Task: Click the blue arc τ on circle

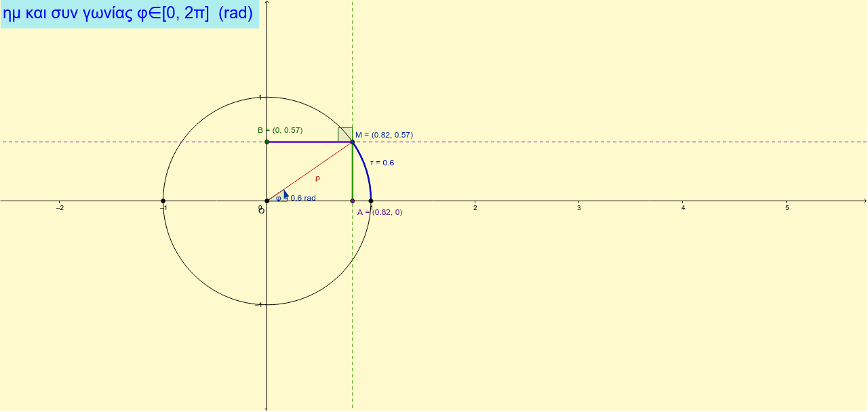Action: 365,169
